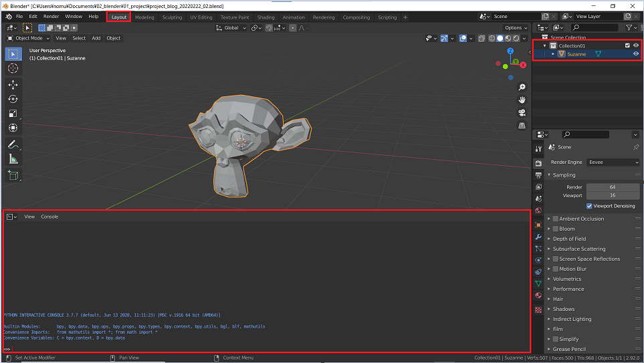The height and width of the screenshot is (363, 644).
Task: Select the Cursor tool
Action: pyautogui.click(x=13, y=69)
